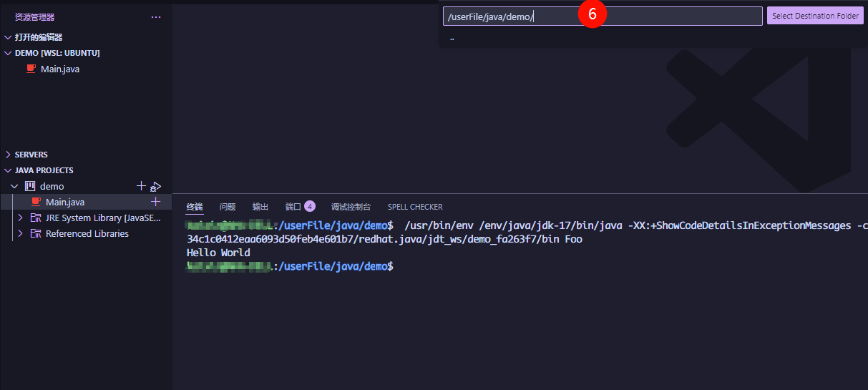
Task: Click the 'JRE System Library [JavaSE...' label
Action: [x=103, y=218]
